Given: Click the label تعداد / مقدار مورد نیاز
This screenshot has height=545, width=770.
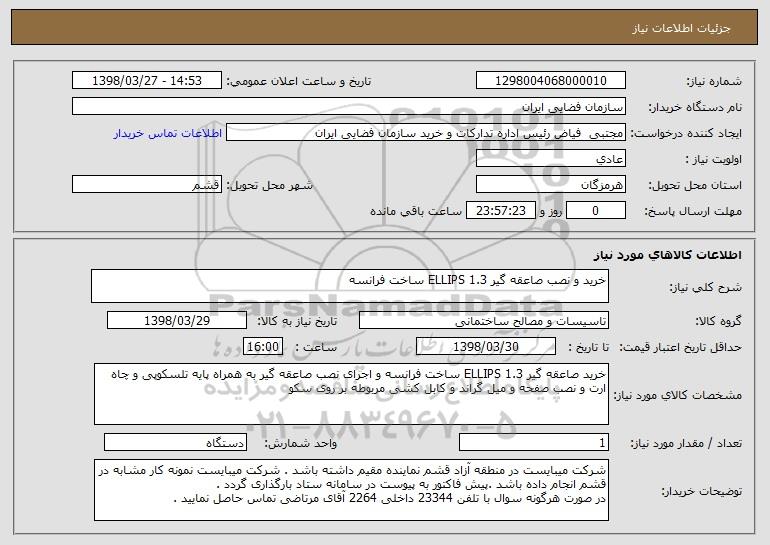Looking at the screenshot, I should click(686, 444).
